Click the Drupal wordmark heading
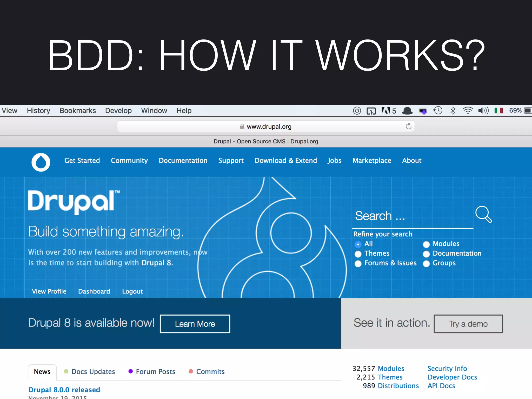Screen dimensions: 532x399 click(74, 202)
